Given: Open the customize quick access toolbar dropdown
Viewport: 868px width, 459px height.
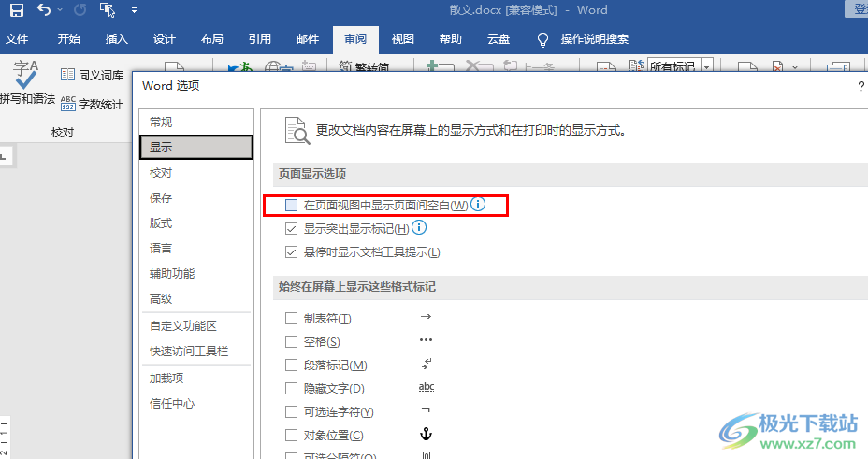Looking at the screenshot, I should 134,10.
